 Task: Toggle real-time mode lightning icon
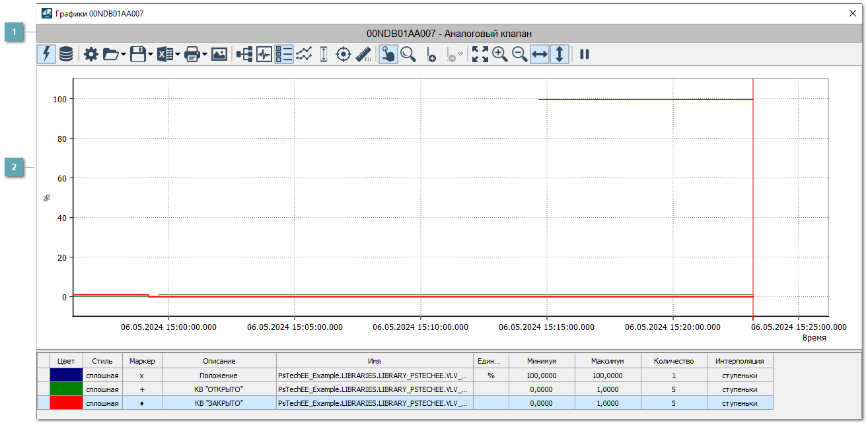click(x=47, y=55)
